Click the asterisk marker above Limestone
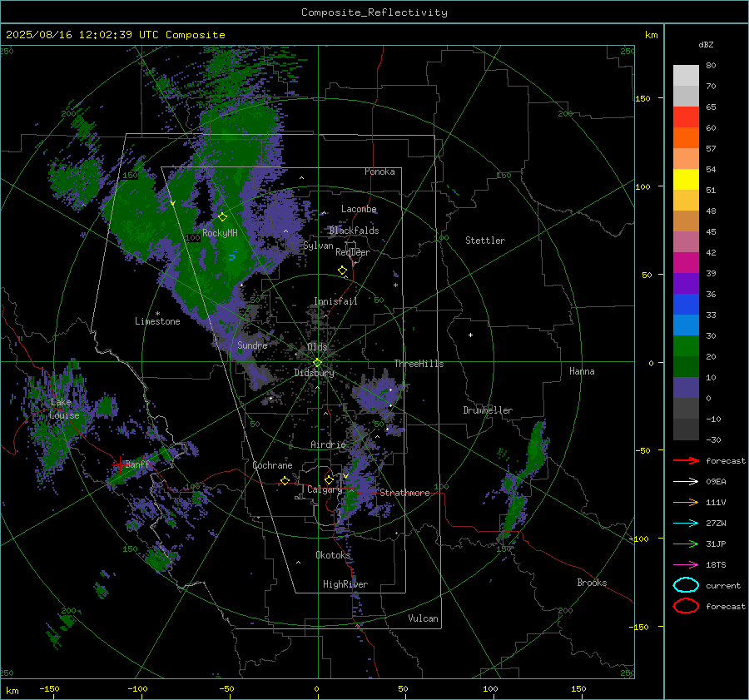 coord(157,314)
